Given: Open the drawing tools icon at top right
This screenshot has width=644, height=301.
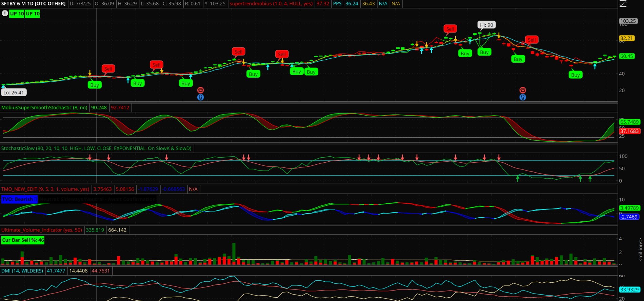Looking at the screenshot, I should (623, 4).
